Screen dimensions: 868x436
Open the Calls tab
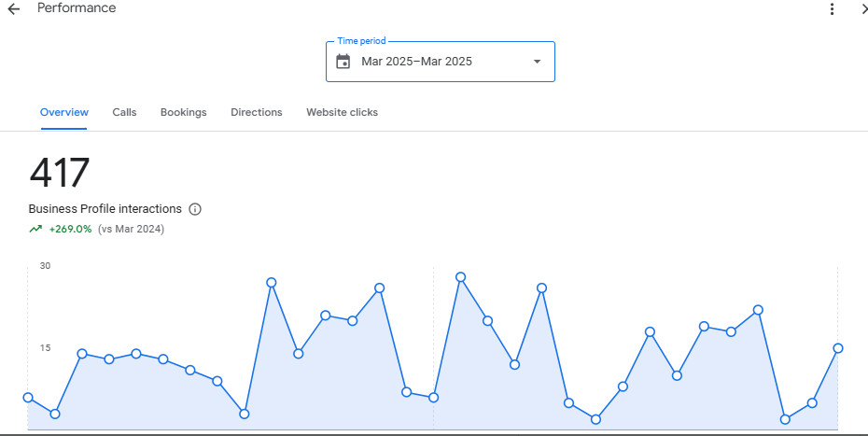[x=124, y=112]
